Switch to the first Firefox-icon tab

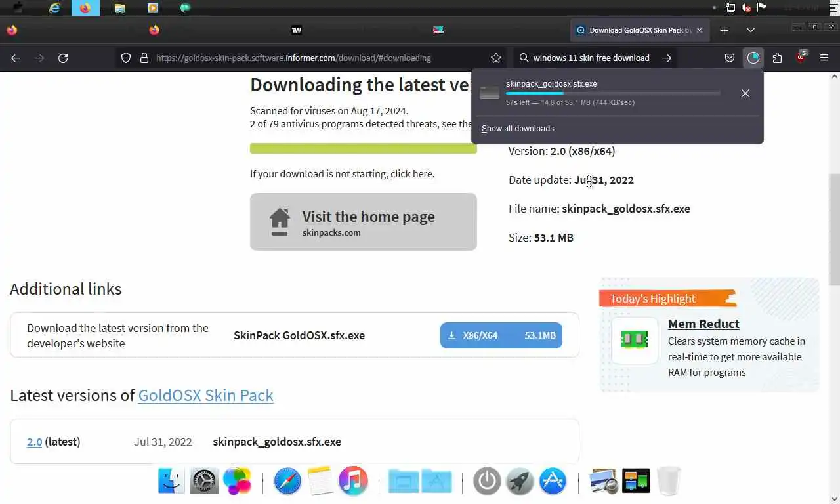12,30
